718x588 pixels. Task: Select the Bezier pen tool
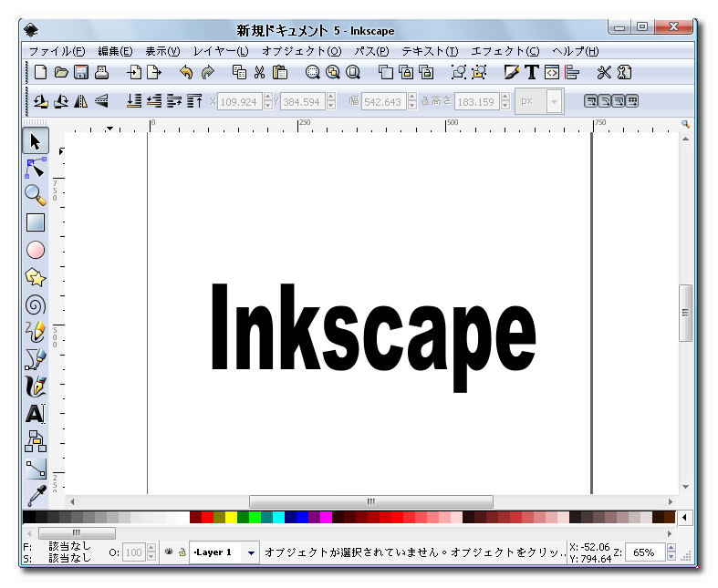36,359
